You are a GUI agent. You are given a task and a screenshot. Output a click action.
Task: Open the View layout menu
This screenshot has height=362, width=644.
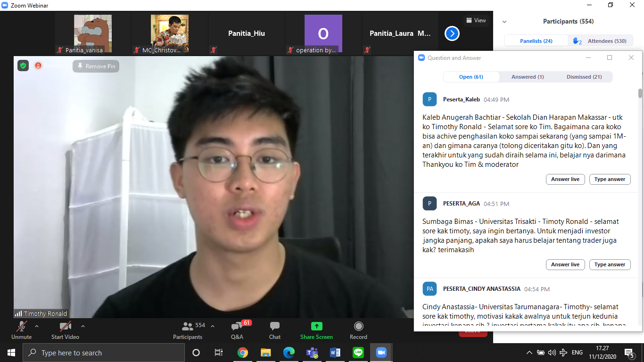click(476, 20)
